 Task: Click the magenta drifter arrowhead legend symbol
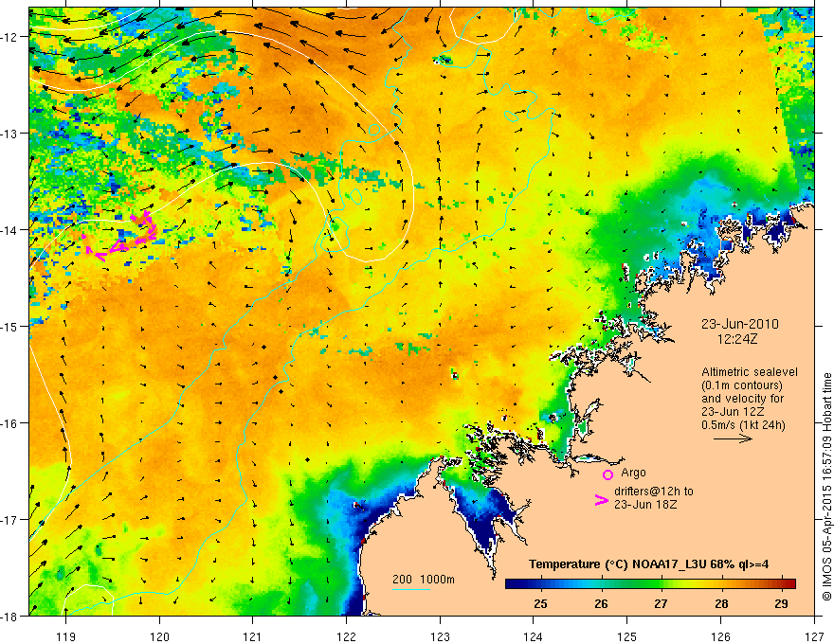601,500
